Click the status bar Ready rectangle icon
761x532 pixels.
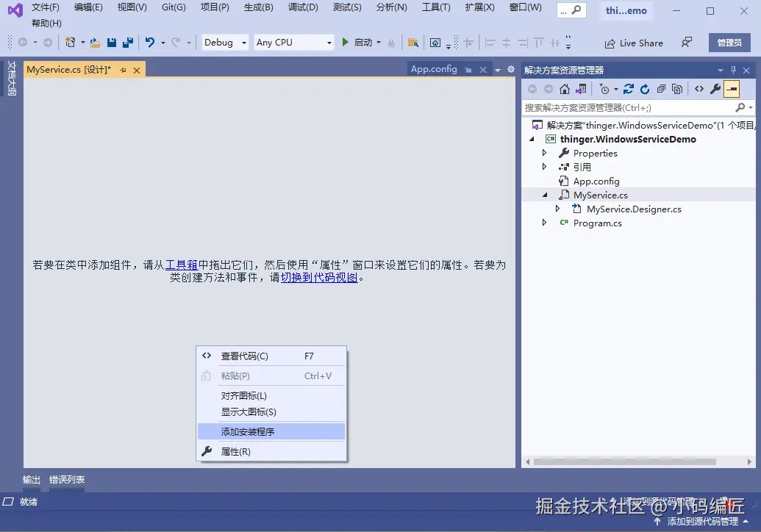8,501
